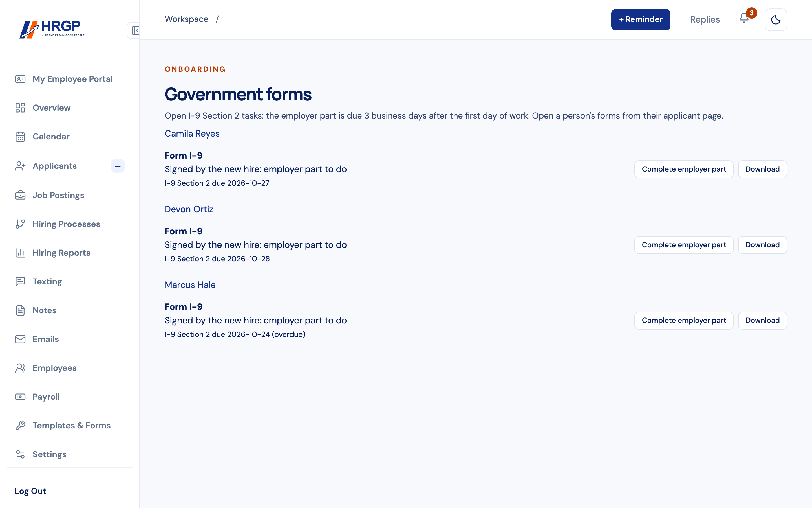812x508 pixels.
Task: Click the Settings sliders icon
Action: point(20,455)
